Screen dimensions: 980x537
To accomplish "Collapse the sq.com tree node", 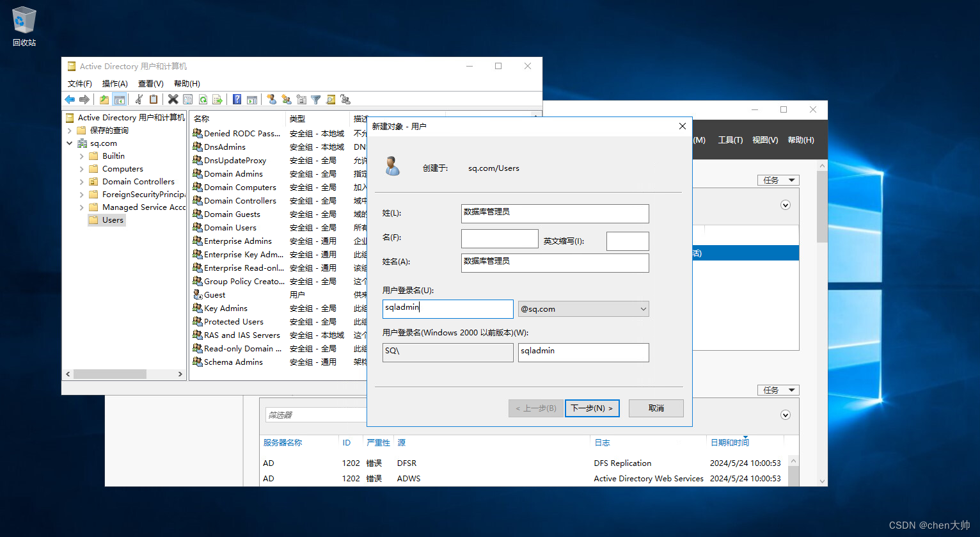I will [70, 143].
